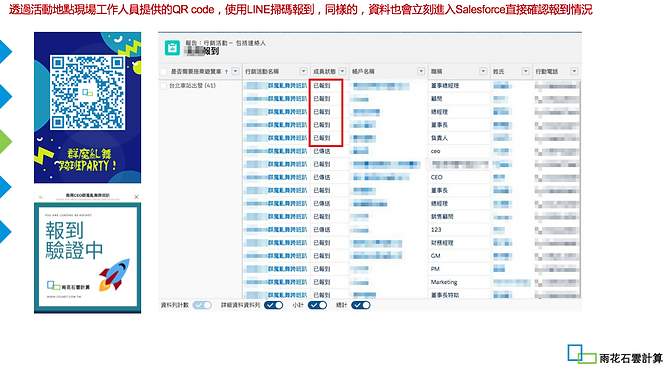Tick the select-all checkbox in report header
Image resolution: width=667 pixels, height=369 pixels.
coord(163,72)
